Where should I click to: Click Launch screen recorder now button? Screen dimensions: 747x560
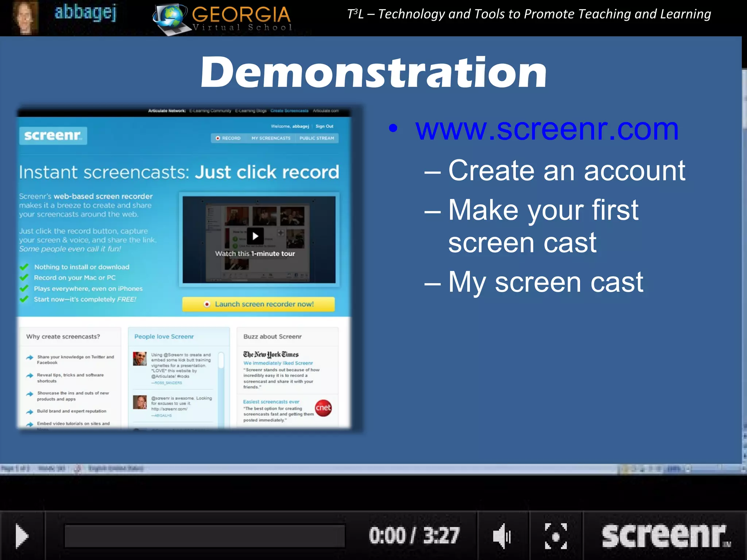(258, 304)
